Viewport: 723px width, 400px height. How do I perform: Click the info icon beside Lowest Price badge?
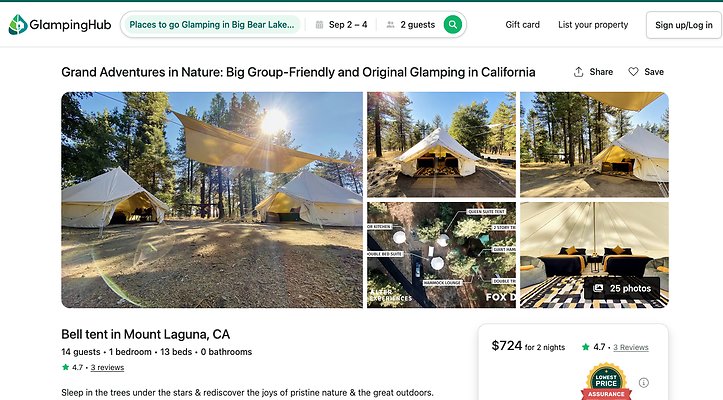coord(644,382)
